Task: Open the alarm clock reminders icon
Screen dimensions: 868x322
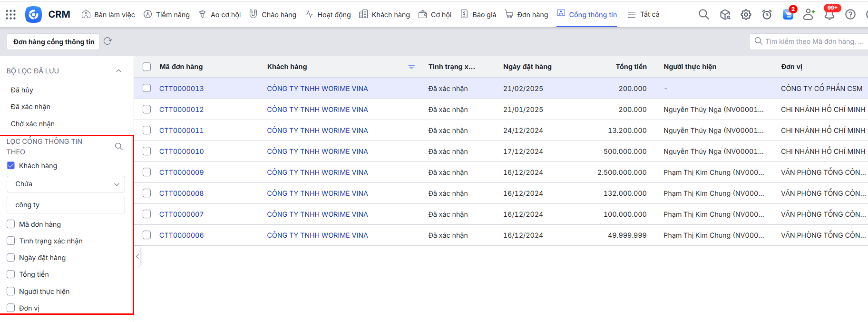Action: (767, 15)
